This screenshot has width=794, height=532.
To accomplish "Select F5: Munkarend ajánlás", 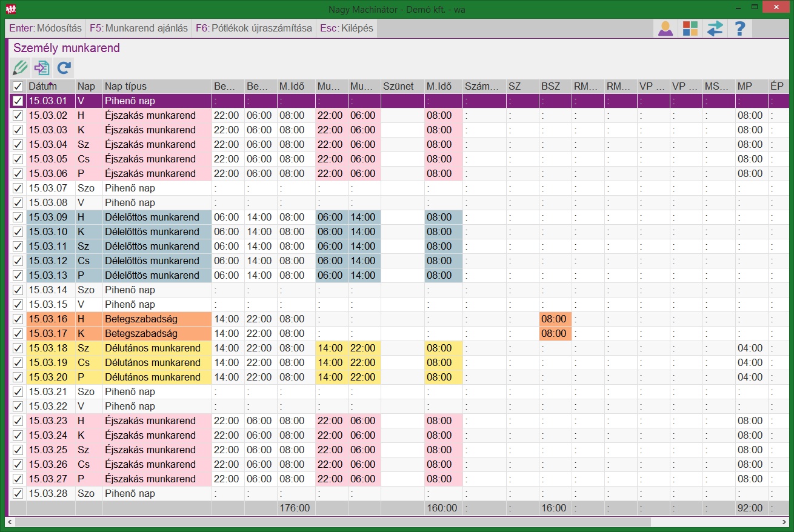I will tap(138, 28).
